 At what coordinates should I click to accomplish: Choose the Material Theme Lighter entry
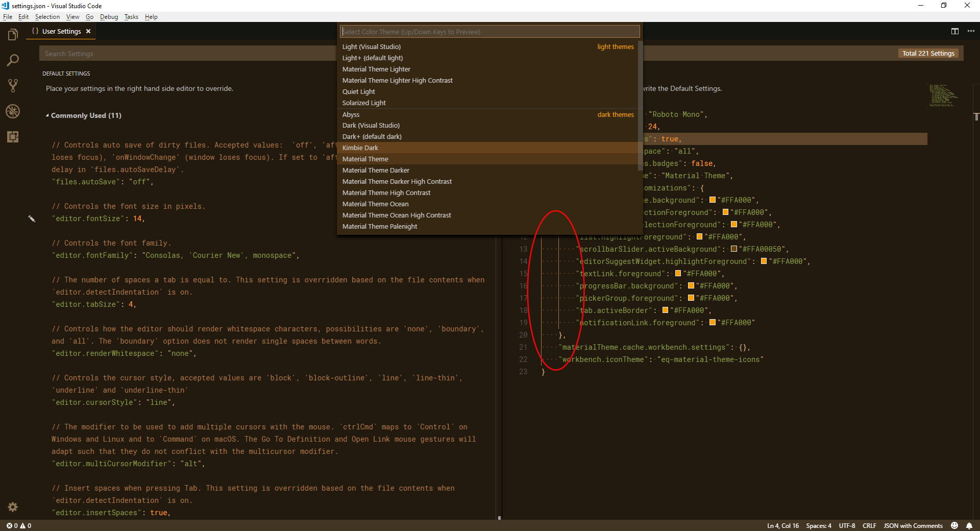487,69
